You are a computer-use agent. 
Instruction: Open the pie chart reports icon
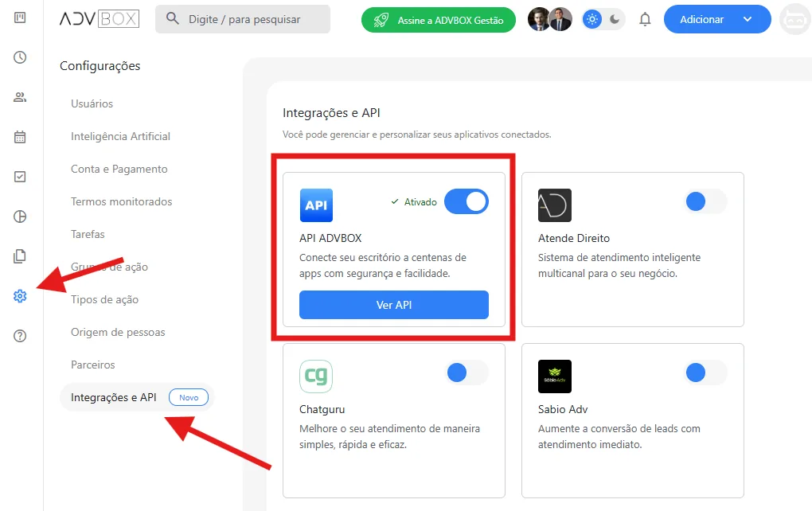point(20,216)
